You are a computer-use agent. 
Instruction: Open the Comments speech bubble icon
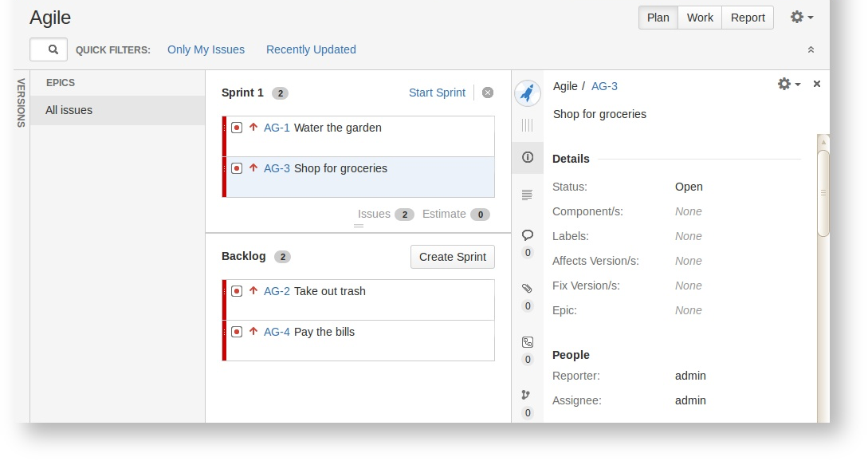pyautogui.click(x=527, y=235)
